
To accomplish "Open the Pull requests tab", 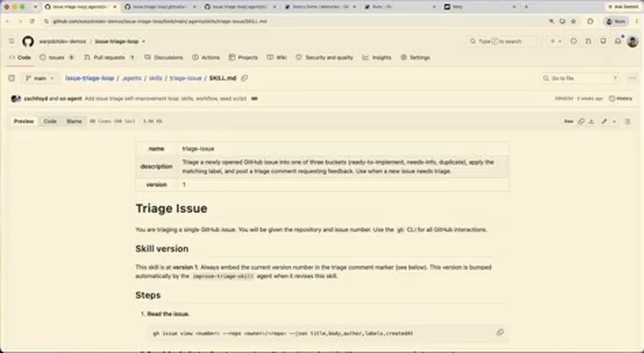I will coord(110,57).
